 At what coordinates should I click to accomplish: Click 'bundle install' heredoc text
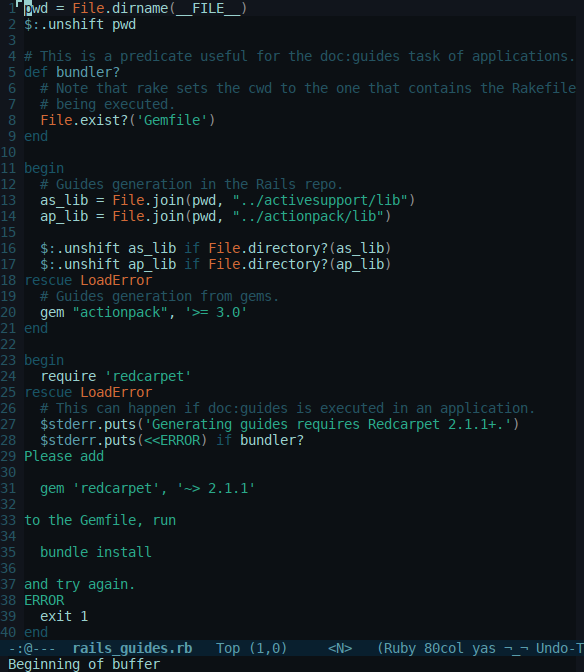96,552
